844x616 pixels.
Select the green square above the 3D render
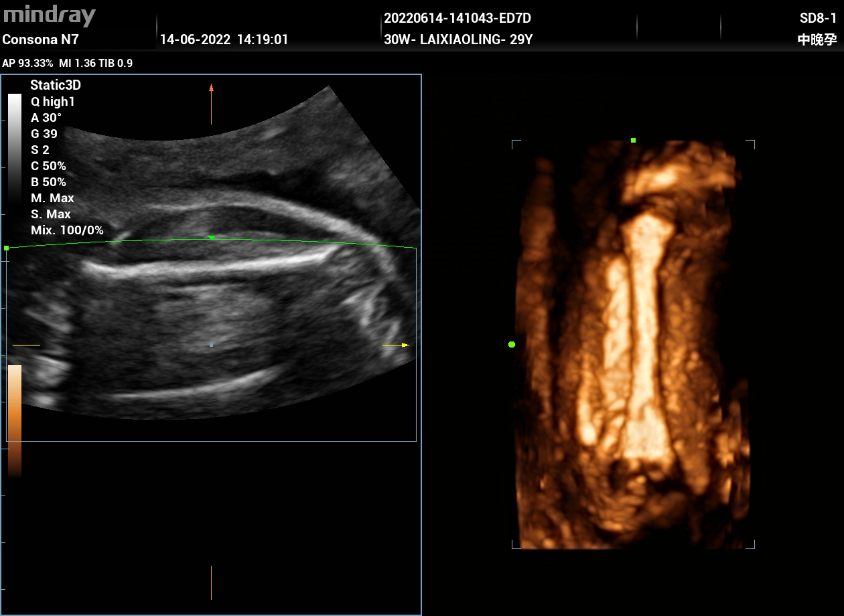coord(633,140)
